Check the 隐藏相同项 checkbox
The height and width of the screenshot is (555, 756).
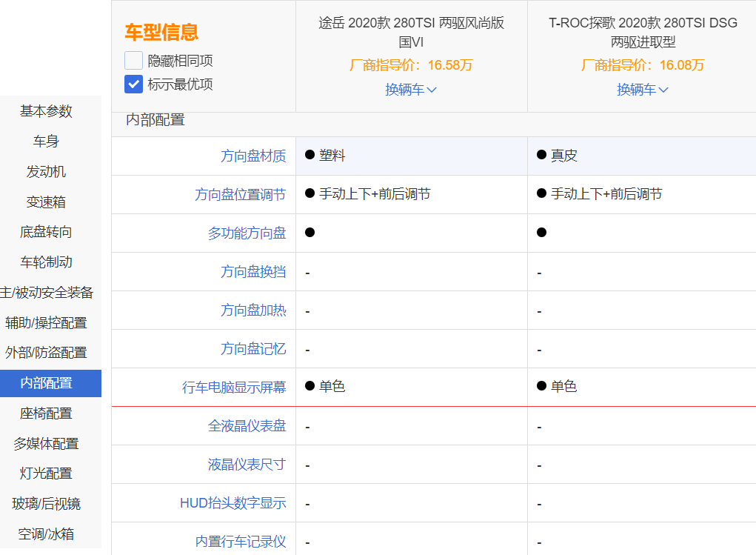(x=133, y=61)
